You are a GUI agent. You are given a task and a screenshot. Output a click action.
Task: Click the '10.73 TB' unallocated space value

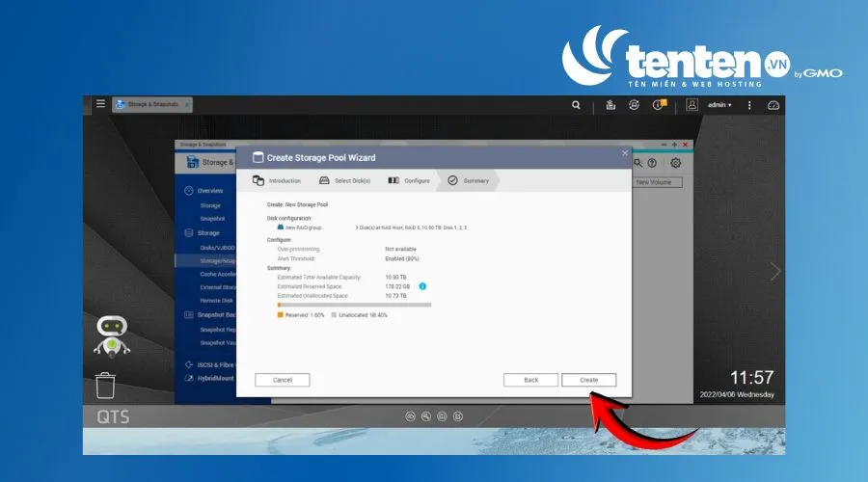tap(395, 296)
